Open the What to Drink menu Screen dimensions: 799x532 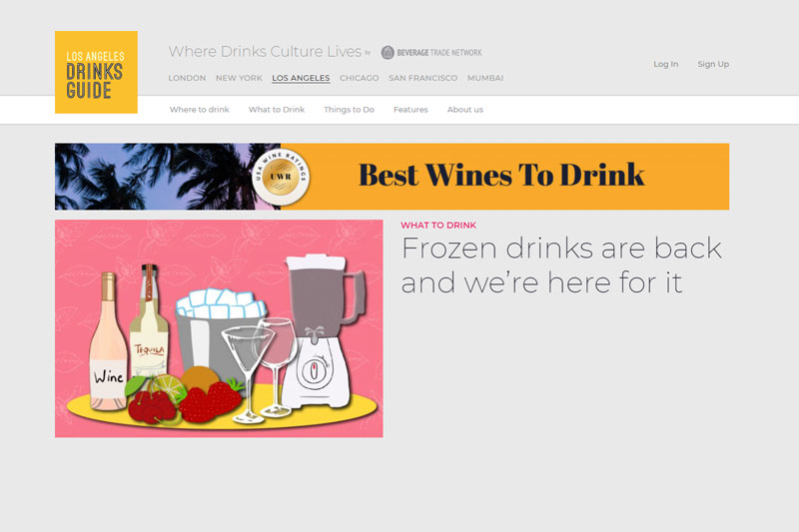point(277,110)
